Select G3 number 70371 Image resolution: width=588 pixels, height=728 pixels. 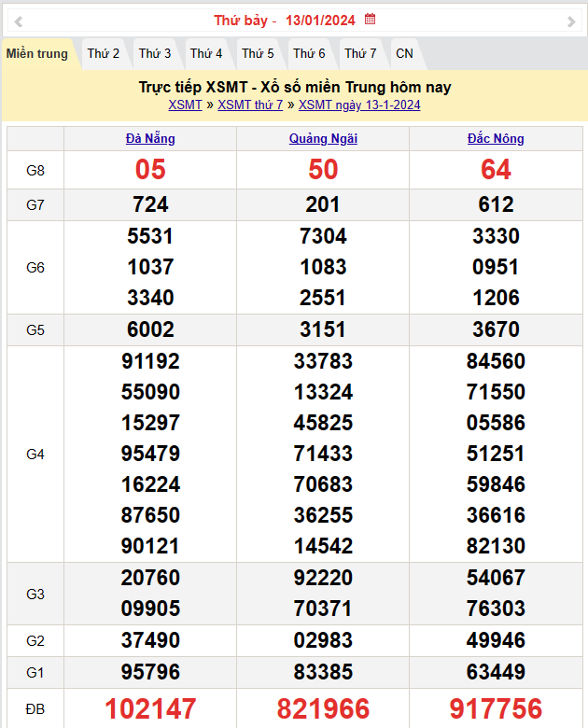[323, 609]
